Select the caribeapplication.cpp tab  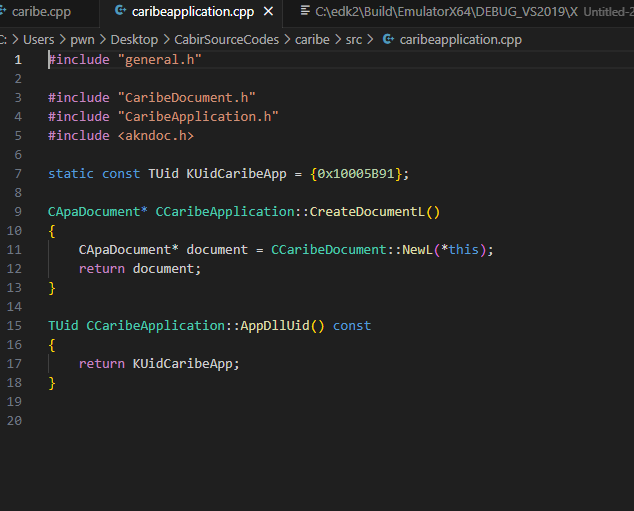pyautogui.click(x=192, y=12)
